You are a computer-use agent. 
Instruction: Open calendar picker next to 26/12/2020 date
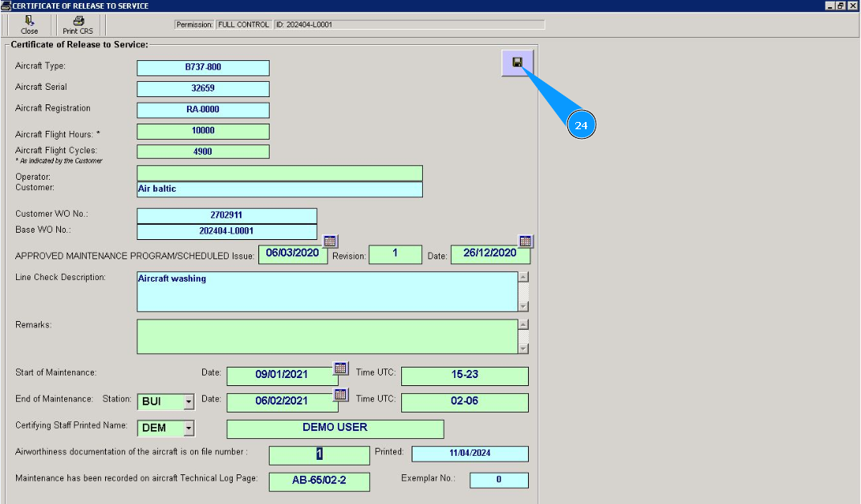pos(526,242)
